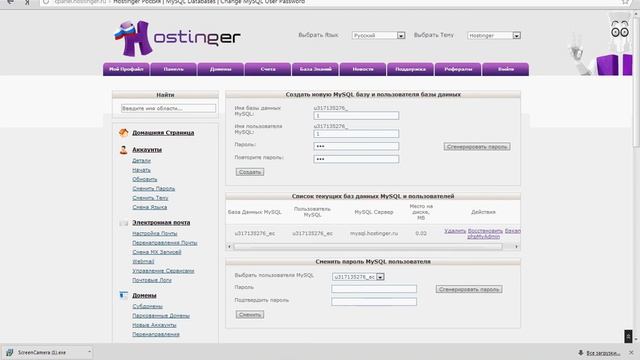Click the Пароль field in create form

coord(356,147)
